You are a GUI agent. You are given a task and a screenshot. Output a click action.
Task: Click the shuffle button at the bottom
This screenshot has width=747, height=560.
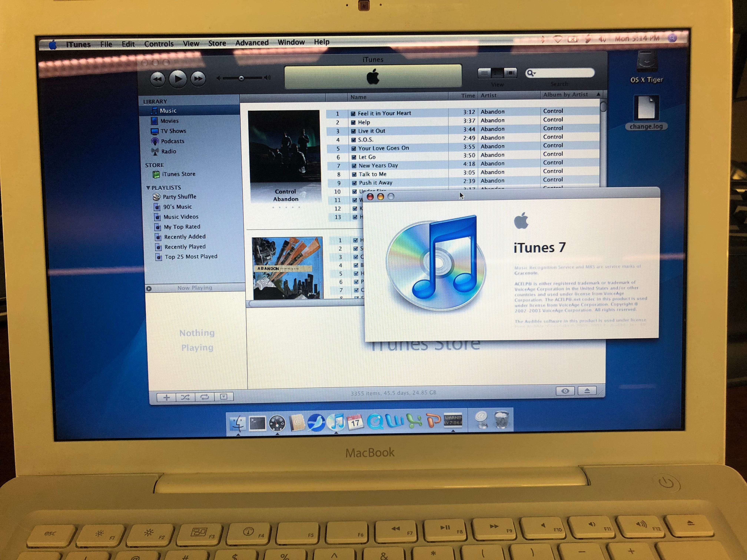coord(185,397)
